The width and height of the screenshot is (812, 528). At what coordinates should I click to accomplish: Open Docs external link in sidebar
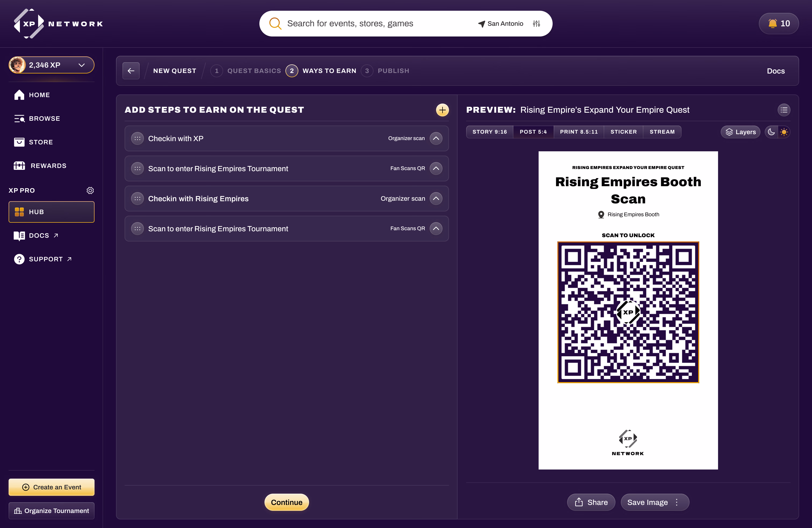36,236
